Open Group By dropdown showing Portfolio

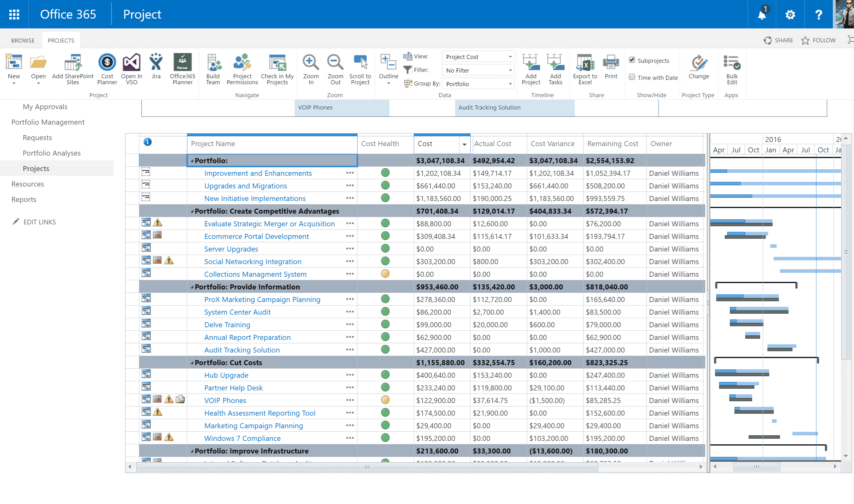click(x=478, y=84)
